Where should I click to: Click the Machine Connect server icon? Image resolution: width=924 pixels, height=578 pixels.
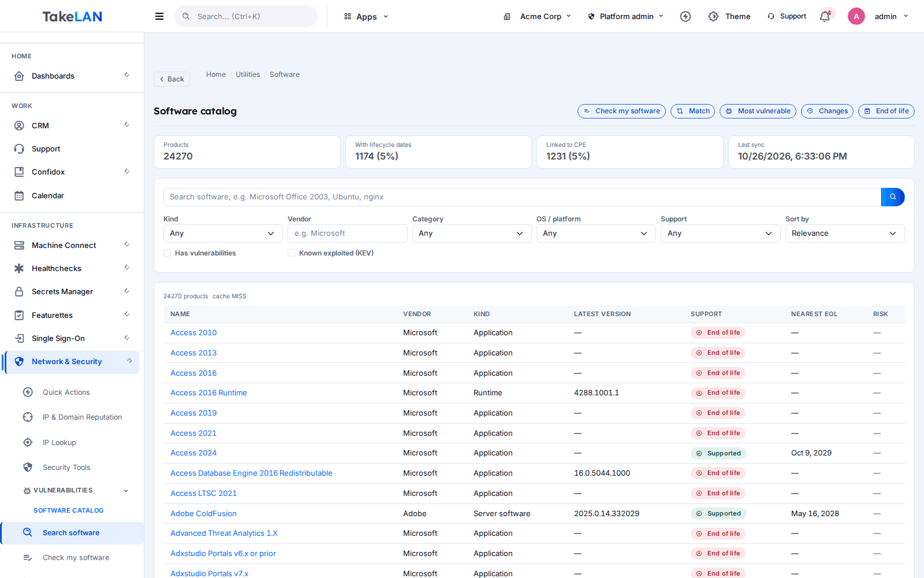coord(19,245)
